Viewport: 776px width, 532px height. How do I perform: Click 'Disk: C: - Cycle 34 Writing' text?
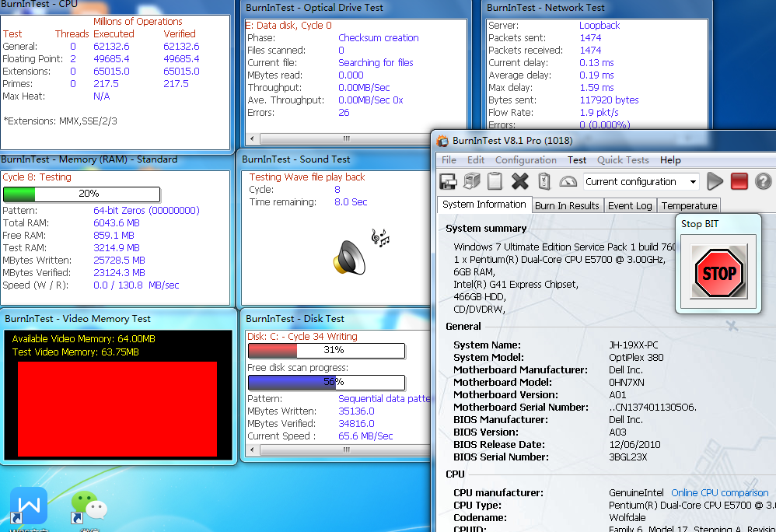tap(302, 337)
